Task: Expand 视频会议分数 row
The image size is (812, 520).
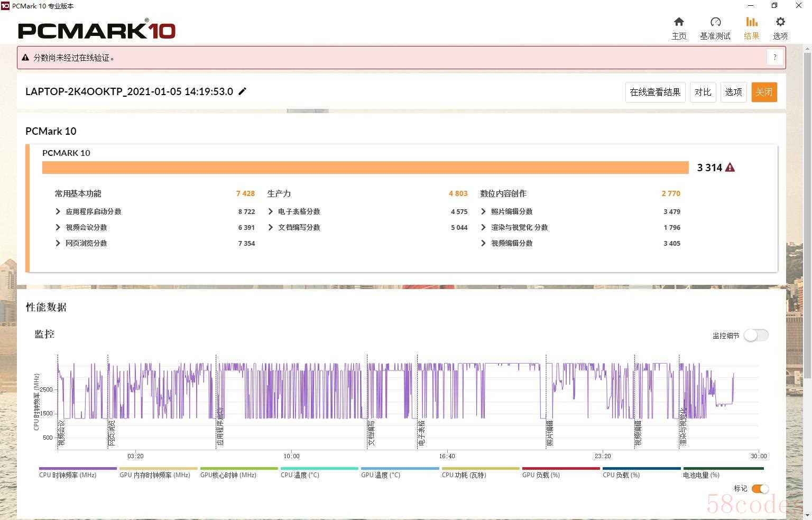Action: [x=58, y=227]
